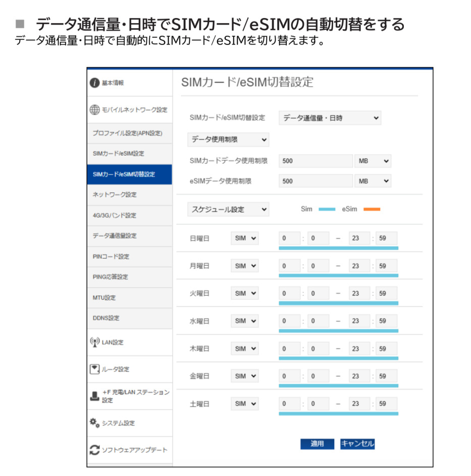Open the SIM dropdown for 水曜日

tap(244, 321)
